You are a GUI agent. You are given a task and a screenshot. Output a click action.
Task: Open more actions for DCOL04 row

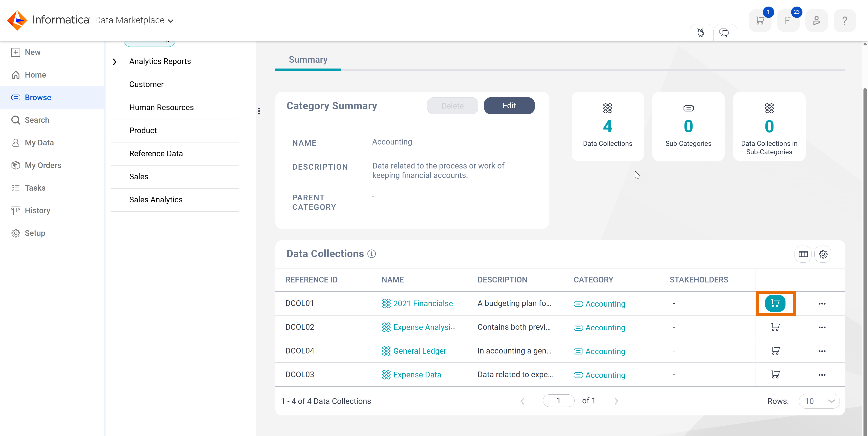pos(822,351)
